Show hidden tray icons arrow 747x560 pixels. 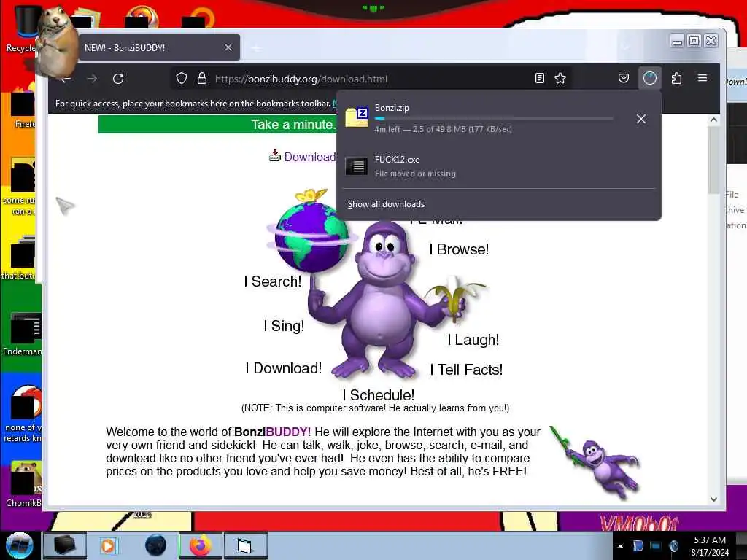pos(620,546)
